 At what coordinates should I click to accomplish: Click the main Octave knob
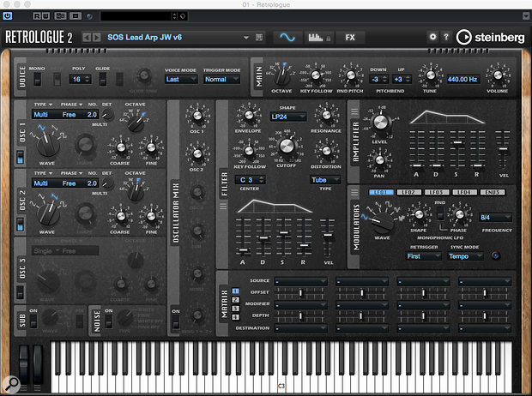point(281,75)
